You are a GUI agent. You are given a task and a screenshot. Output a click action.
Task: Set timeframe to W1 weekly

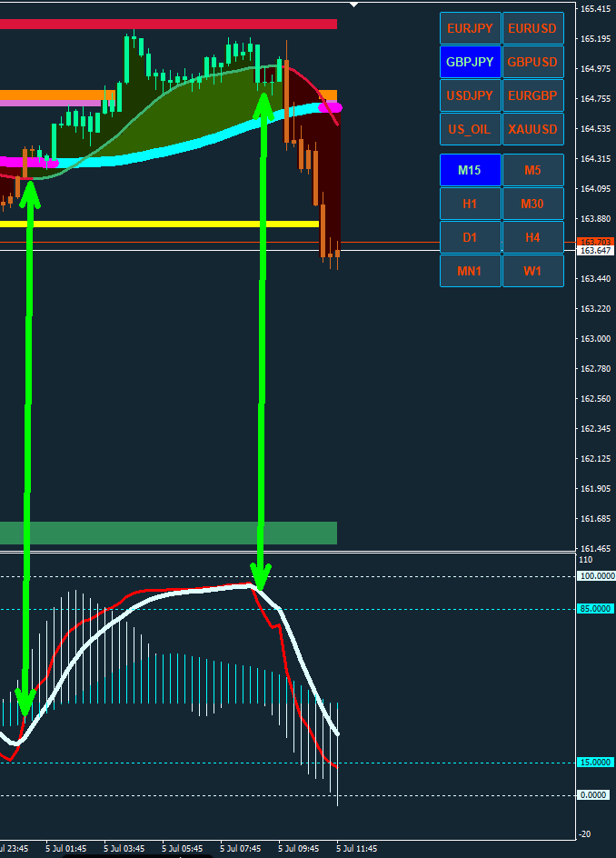click(x=532, y=271)
